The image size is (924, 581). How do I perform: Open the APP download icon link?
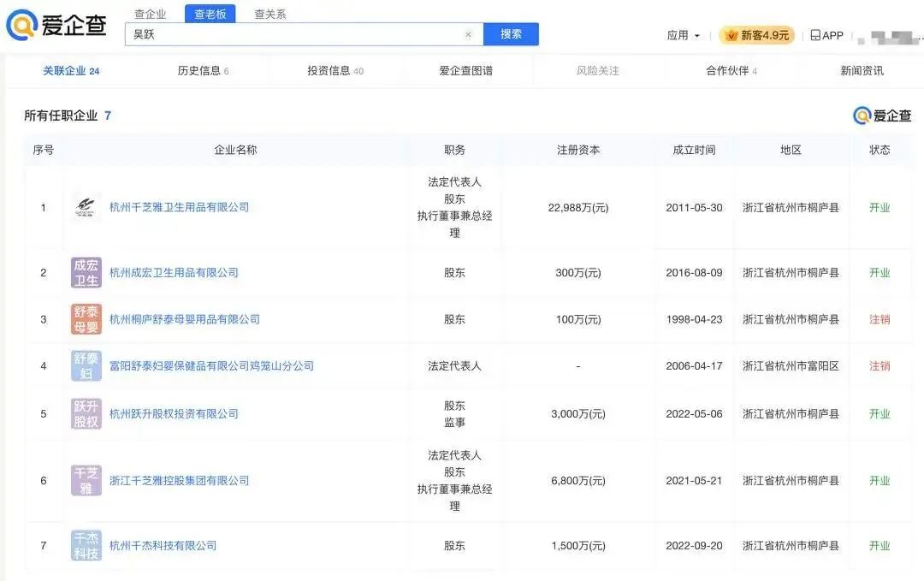pyautogui.click(x=826, y=35)
